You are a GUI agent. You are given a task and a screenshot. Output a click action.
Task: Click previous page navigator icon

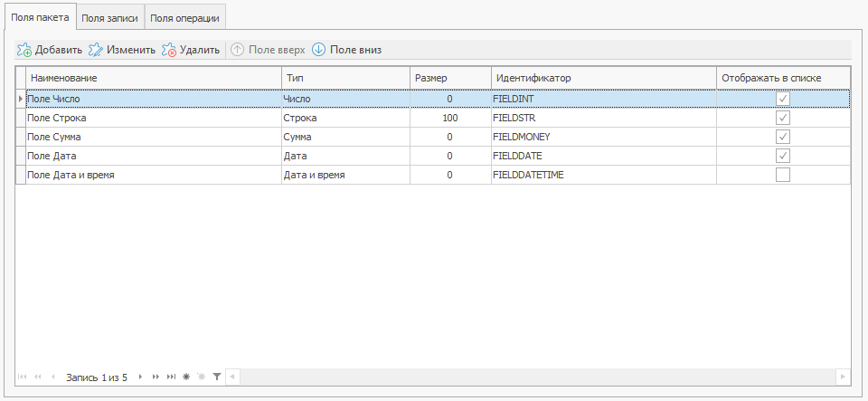(x=38, y=377)
